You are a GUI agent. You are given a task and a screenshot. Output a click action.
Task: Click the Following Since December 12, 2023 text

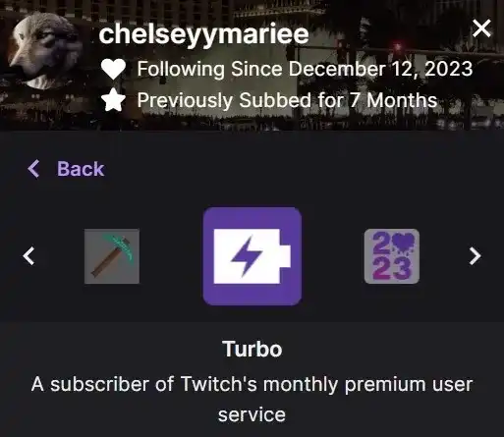click(305, 70)
